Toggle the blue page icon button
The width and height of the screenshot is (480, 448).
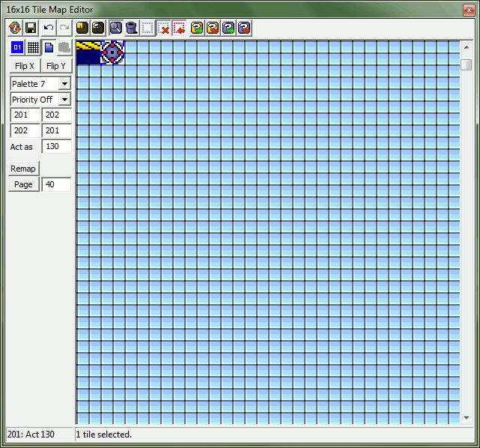pyautogui.click(x=49, y=47)
